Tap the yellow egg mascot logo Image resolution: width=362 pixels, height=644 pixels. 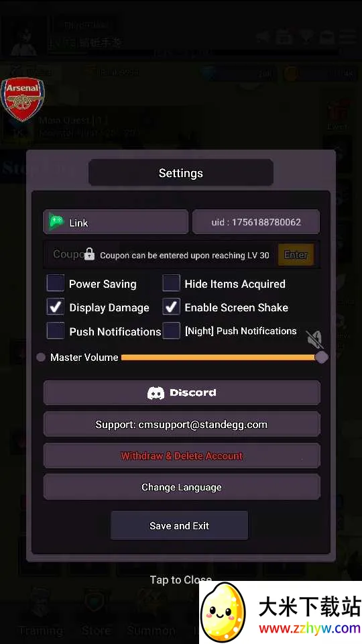click(x=224, y=614)
